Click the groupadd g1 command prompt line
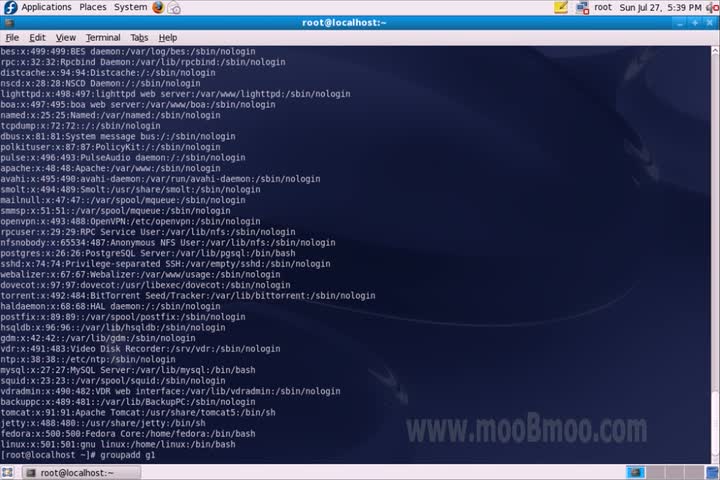The image size is (720, 480). pos(78,455)
